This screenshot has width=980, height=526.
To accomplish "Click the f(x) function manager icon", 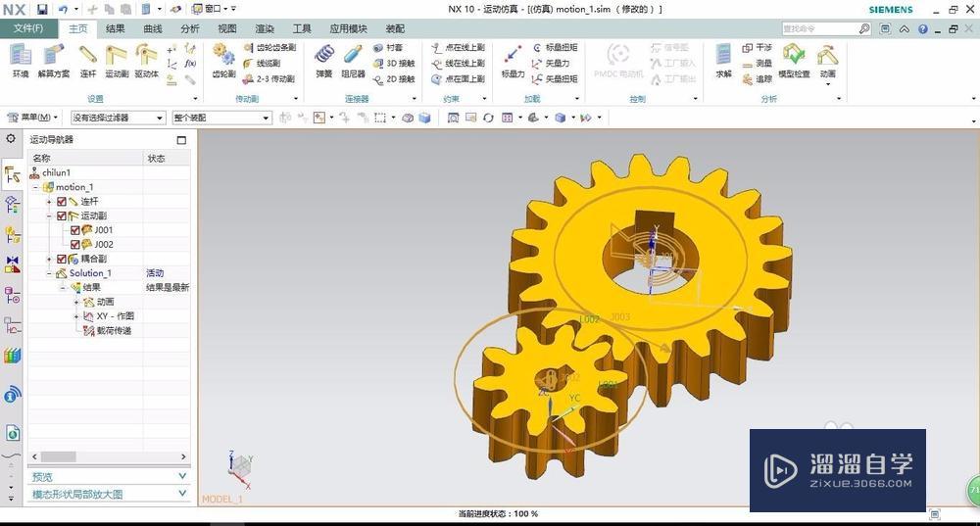I will [190, 63].
